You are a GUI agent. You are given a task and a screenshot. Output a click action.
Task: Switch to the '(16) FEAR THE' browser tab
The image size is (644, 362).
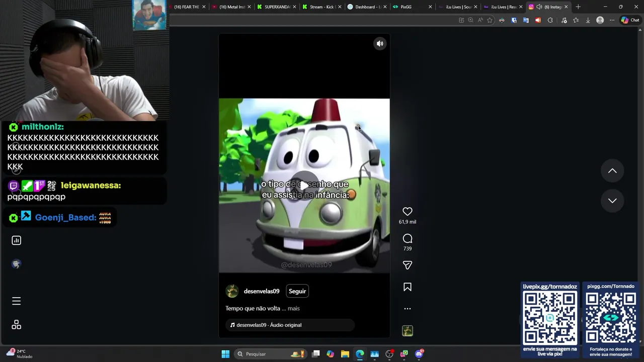pyautogui.click(x=186, y=7)
